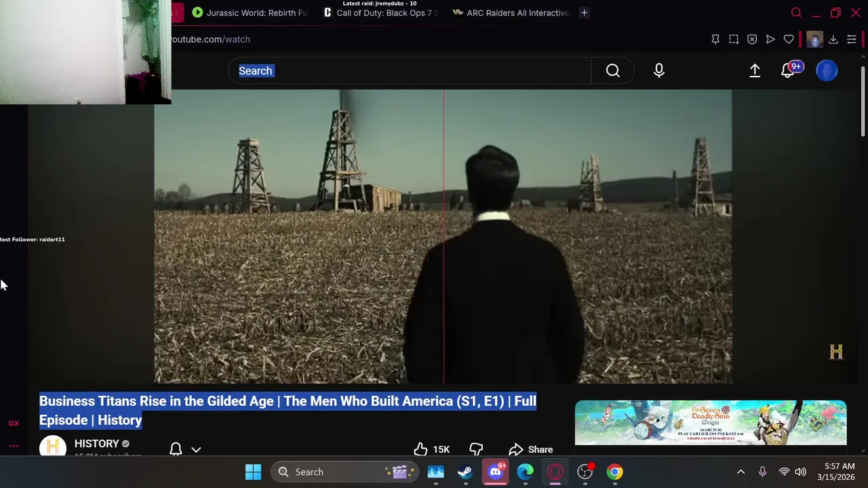The width and height of the screenshot is (868, 488).
Task: Toggle the channel notification bell for HISTORY
Action: pyautogui.click(x=176, y=449)
